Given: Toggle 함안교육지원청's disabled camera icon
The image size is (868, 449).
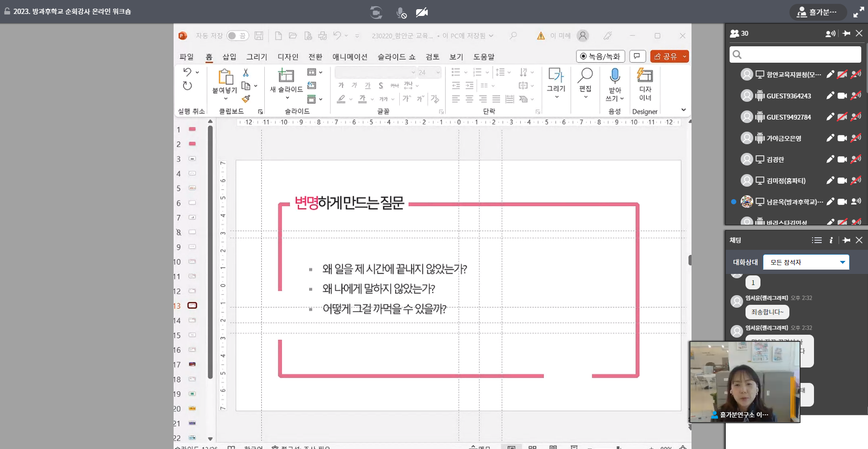Looking at the screenshot, I should coord(842,74).
